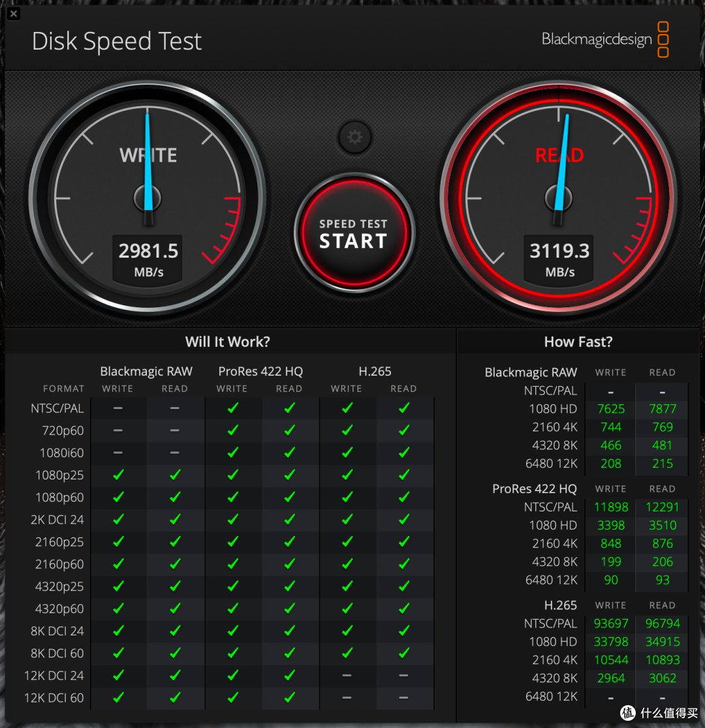Click the 12K DCI 60 row label
Viewport: 705px width, 728px height.
(54, 698)
